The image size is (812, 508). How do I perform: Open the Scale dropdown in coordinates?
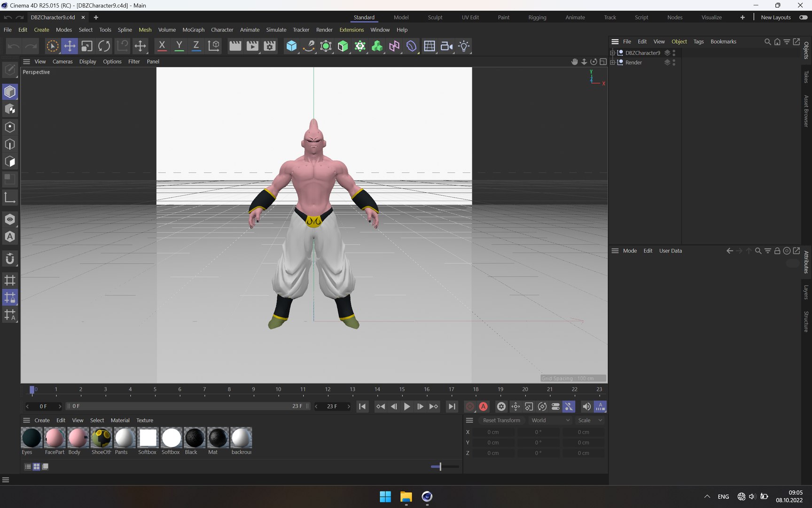(x=590, y=421)
